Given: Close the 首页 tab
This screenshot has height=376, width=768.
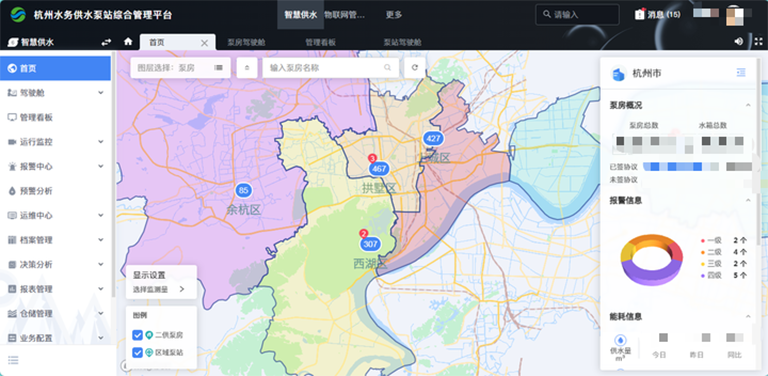Looking at the screenshot, I should tap(205, 43).
